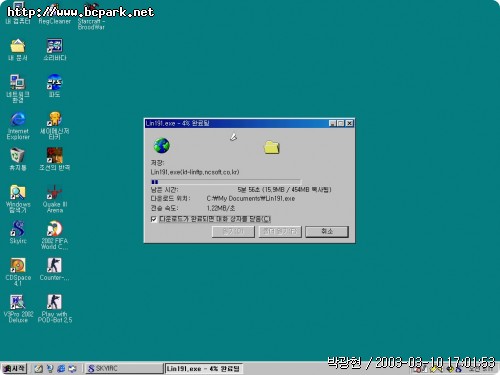Viewport: 500px width, 375px height.
Task: Click the remaining time 5분 56초 text
Action: coord(248,190)
